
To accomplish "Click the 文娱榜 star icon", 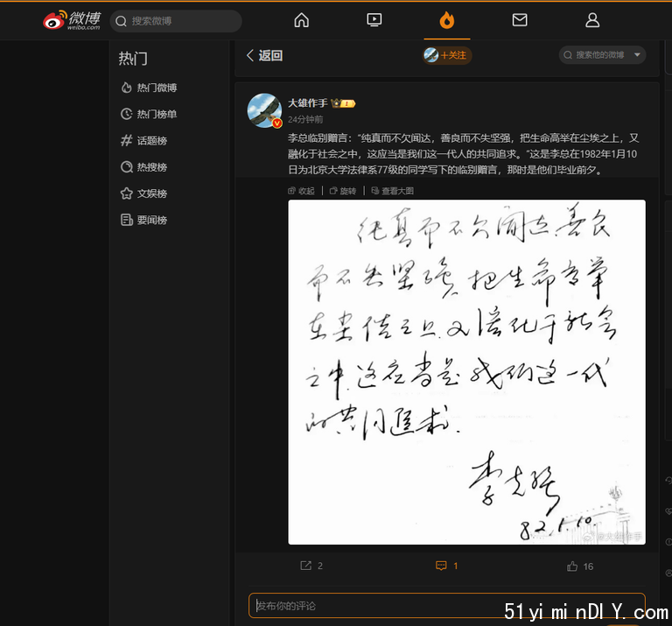I will (x=126, y=193).
